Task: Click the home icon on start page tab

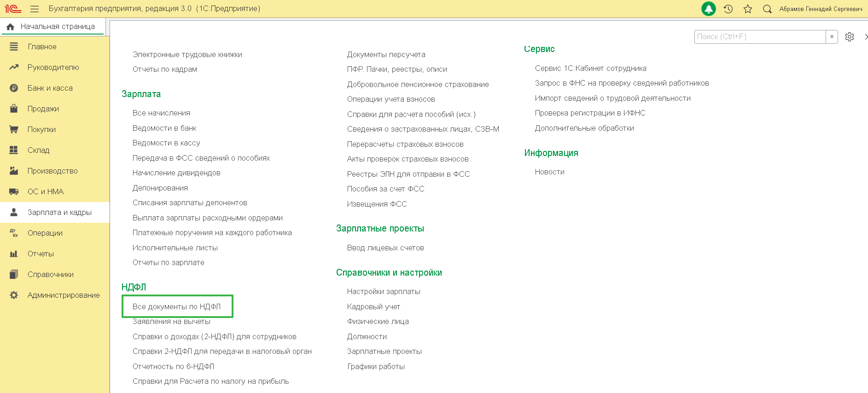Action: pos(11,27)
